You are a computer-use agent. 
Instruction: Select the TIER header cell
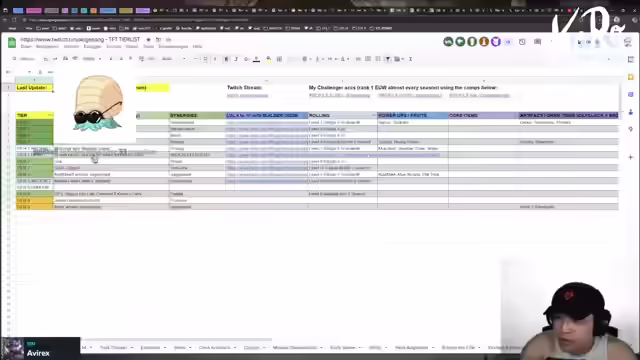coord(35,116)
